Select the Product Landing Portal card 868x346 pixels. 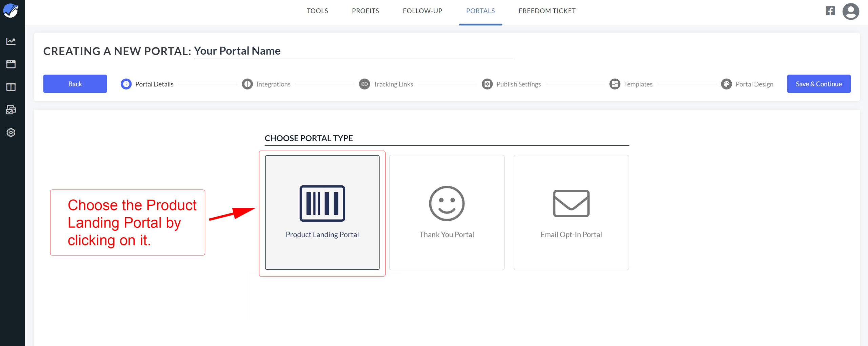[x=322, y=212]
